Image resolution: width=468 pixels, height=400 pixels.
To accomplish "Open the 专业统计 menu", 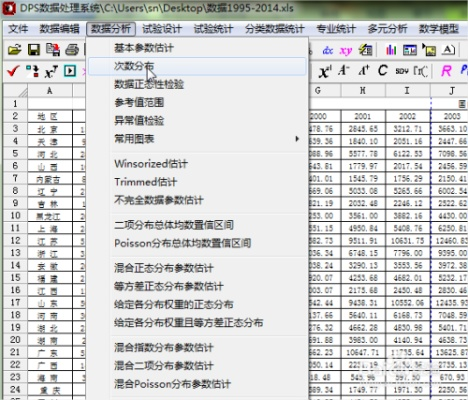I will click(x=336, y=29).
